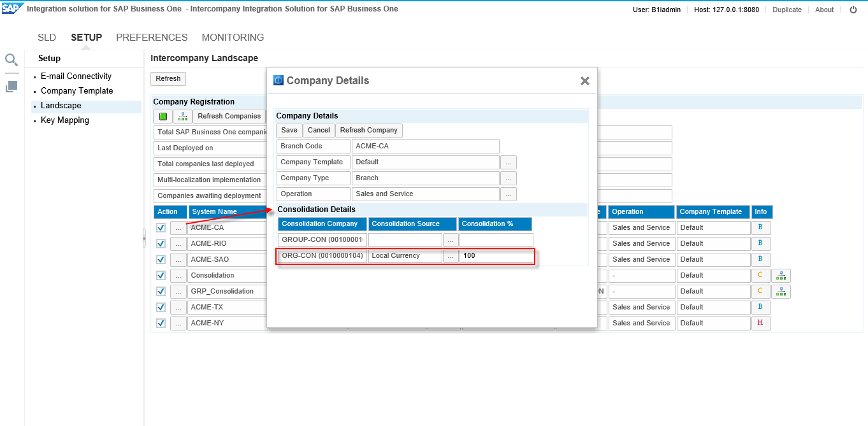
Task: Toggle the ACME-SAO row checkbox
Action: (161, 259)
